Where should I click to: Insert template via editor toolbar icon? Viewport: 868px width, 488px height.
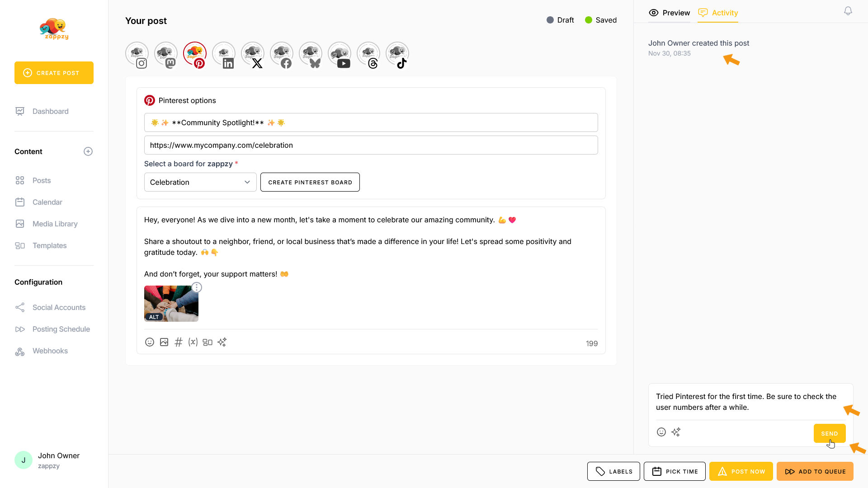(x=208, y=342)
